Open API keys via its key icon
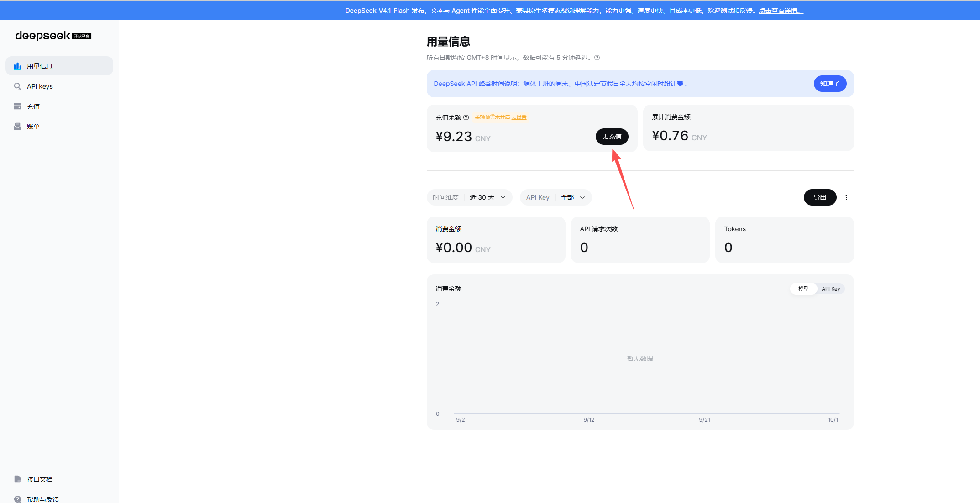Viewport: 980px width, 503px height. tap(18, 86)
